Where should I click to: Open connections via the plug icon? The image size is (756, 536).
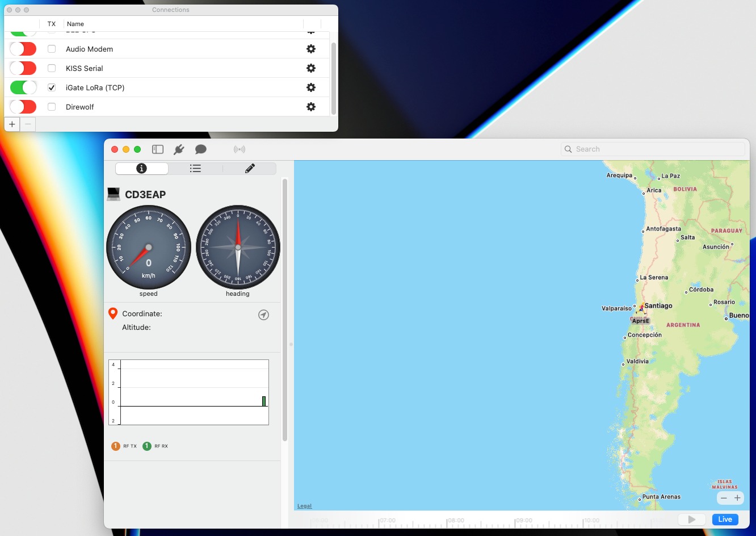tap(179, 149)
